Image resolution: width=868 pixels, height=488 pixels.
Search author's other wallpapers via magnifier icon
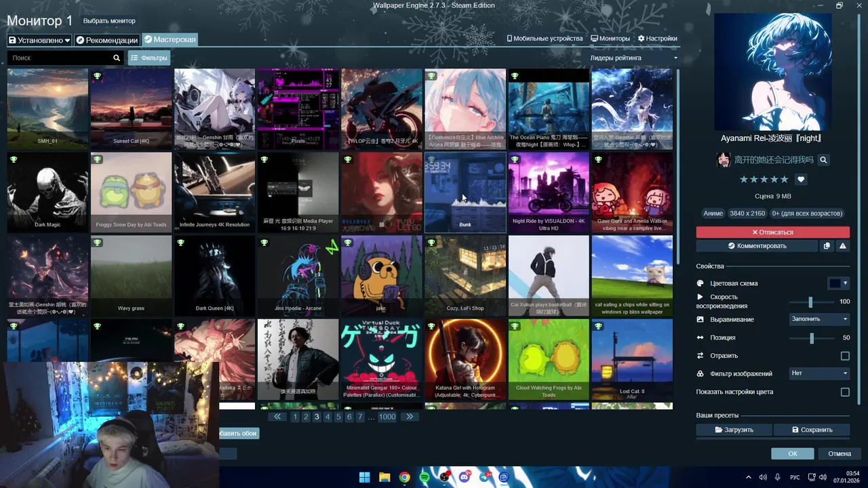[823, 160]
